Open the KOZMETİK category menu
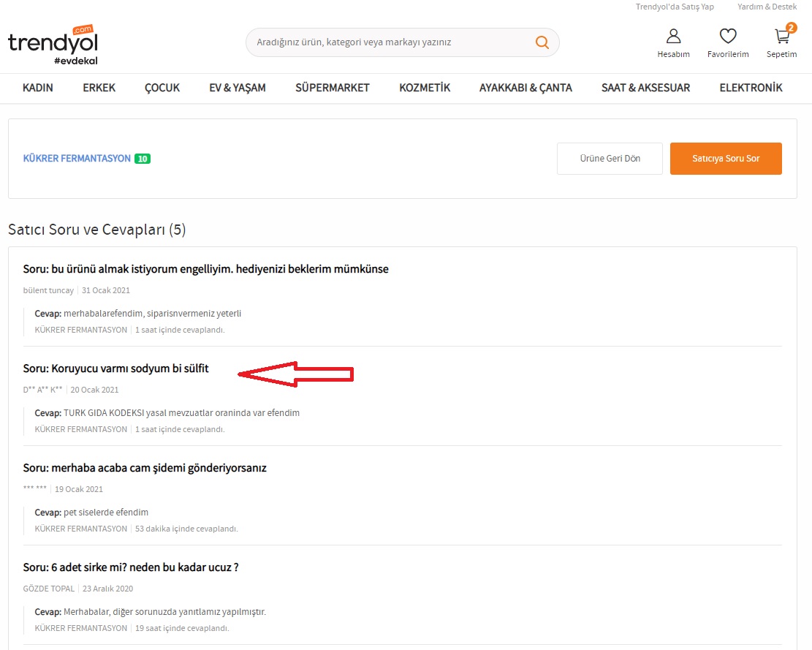The image size is (812, 650). 425,88
